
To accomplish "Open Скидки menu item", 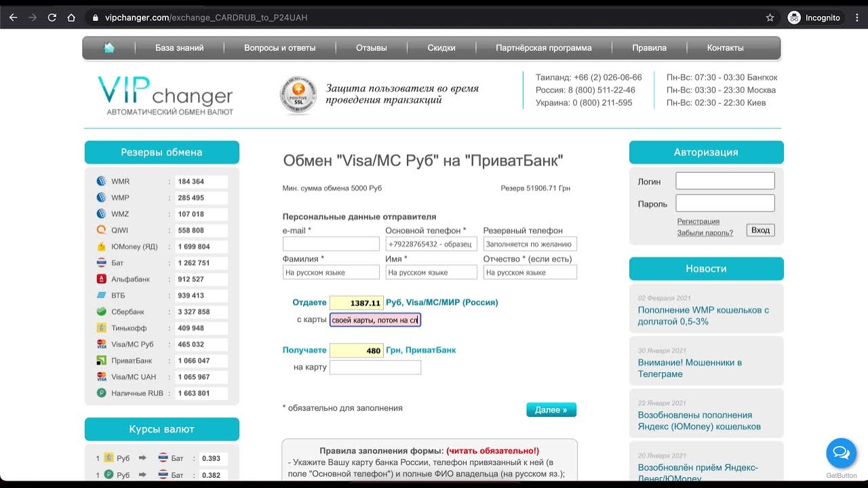I will tap(441, 48).
